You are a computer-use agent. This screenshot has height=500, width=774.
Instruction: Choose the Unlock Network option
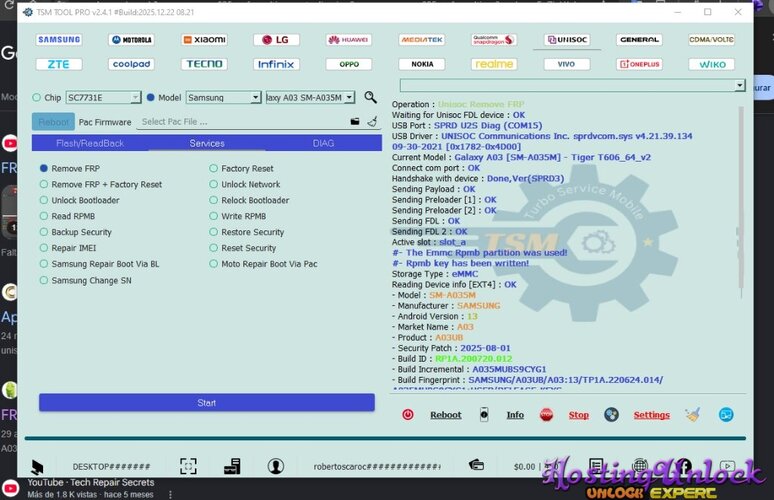245,184
